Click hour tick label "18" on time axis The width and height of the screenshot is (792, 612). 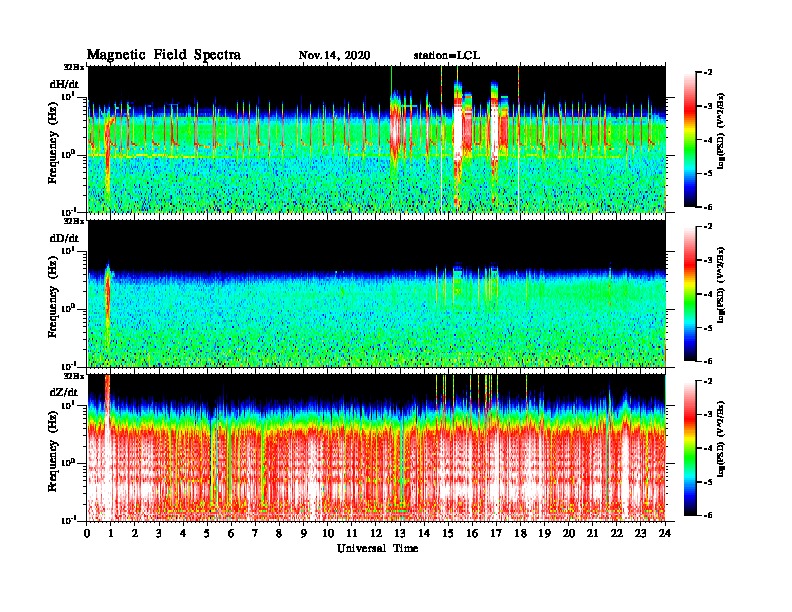pyautogui.click(x=521, y=533)
